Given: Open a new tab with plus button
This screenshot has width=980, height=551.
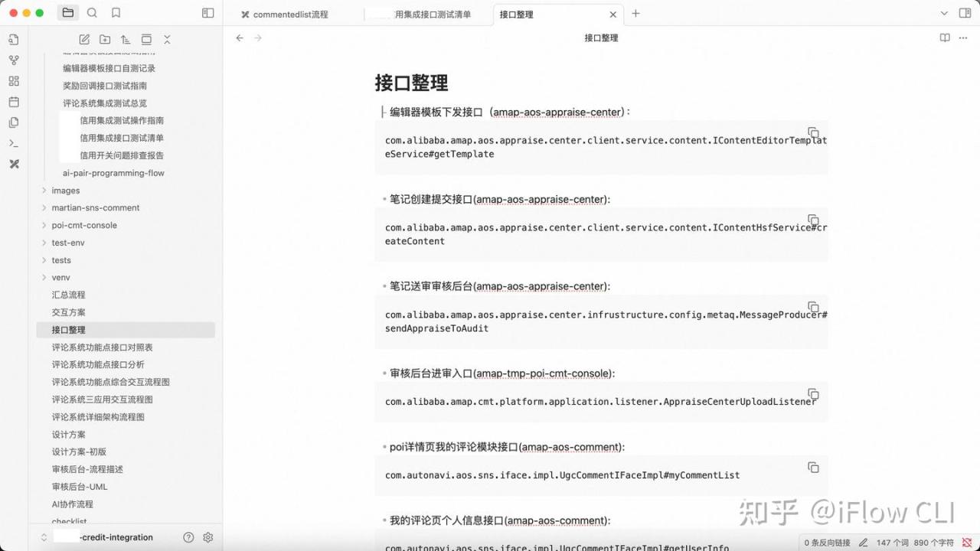Looking at the screenshot, I should coord(635,13).
